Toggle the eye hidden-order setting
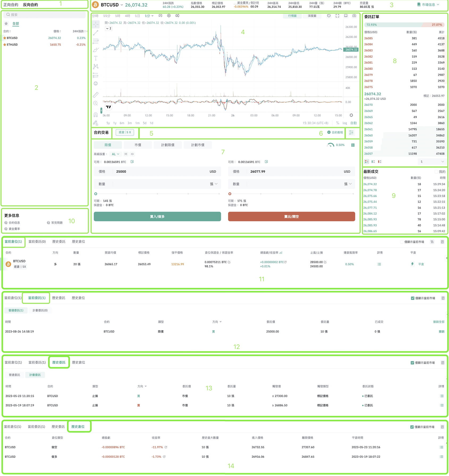449x476 pixels. [x=132, y=154]
